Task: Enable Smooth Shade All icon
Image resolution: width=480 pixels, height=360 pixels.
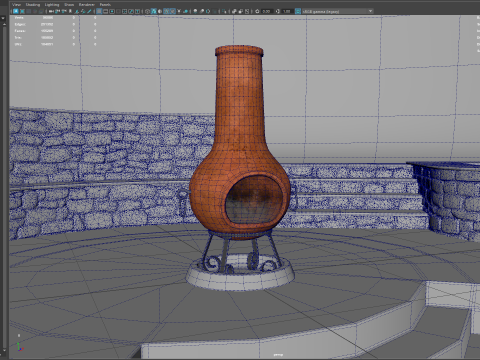Action: (153, 11)
